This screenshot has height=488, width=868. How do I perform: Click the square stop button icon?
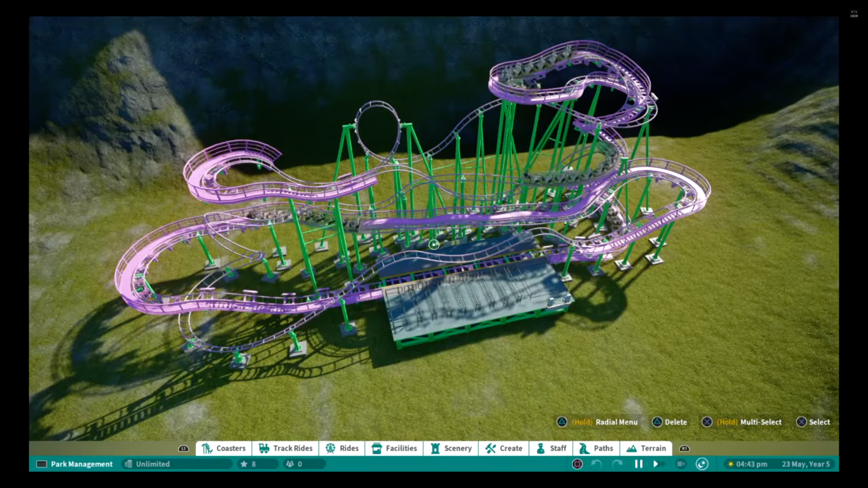(x=577, y=464)
